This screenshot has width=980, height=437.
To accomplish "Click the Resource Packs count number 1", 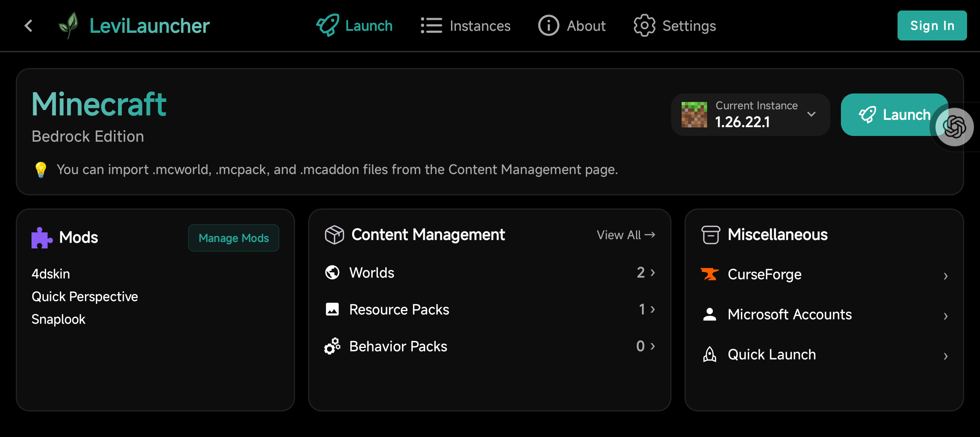I will pyautogui.click(x=642, y=309).
